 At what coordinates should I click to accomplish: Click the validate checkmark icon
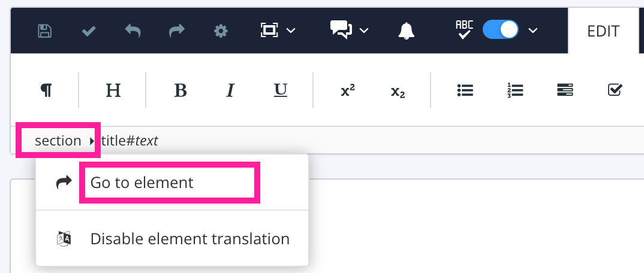point(89,31)
